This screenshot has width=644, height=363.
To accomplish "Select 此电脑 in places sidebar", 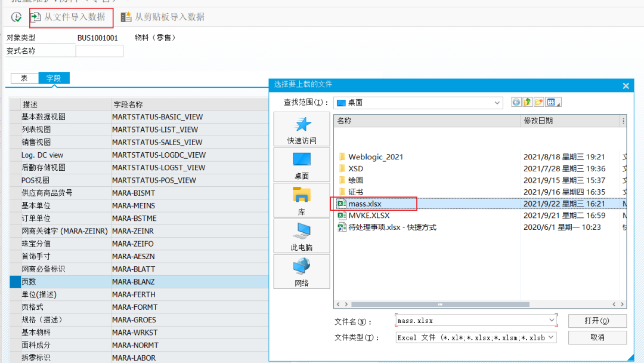I will (x=302, y=236).
